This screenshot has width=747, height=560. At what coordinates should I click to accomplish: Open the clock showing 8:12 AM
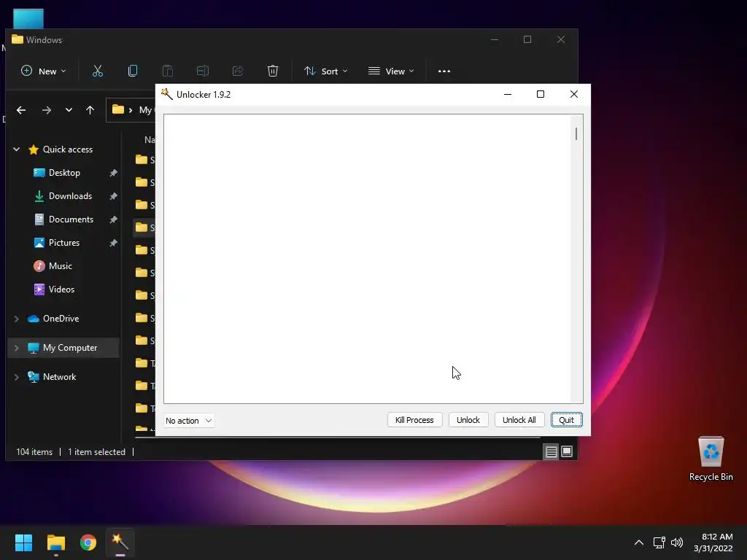click(x=713, y=542)
